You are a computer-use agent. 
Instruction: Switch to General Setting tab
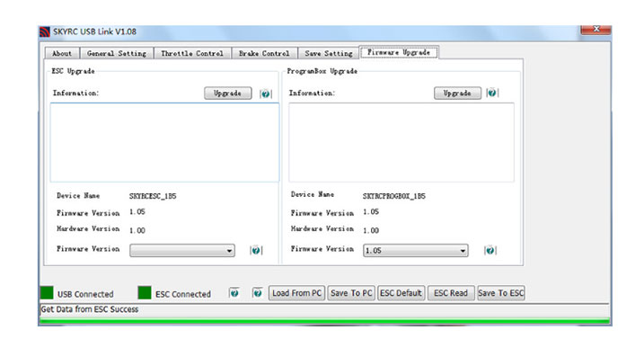tap(117, 53)
